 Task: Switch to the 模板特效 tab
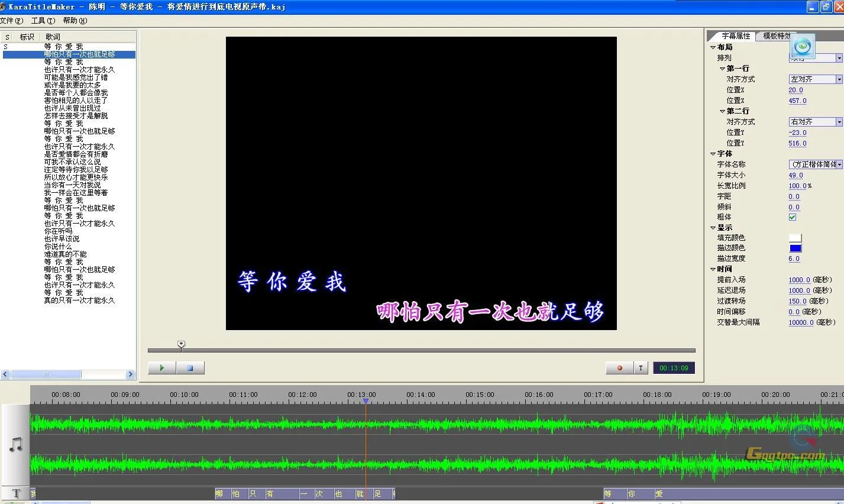click(x=775, y=35)
